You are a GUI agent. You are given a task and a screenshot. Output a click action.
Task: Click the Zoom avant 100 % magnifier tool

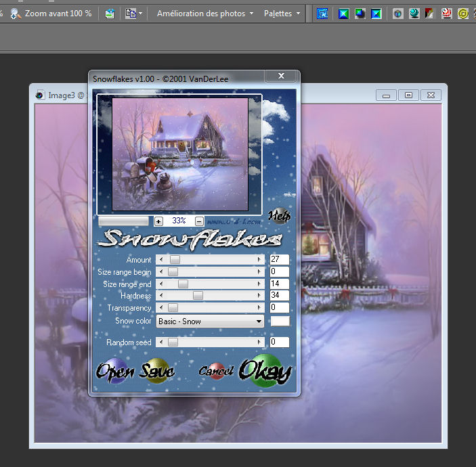(x=51, y=14)
